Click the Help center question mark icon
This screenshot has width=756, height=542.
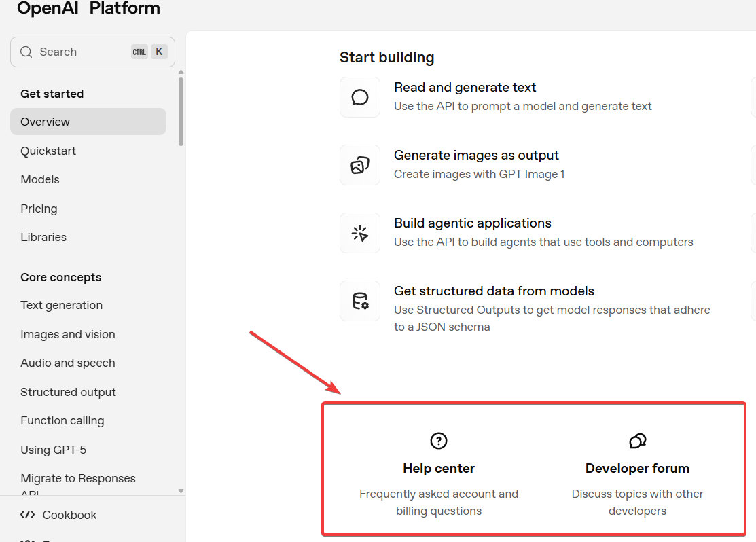click(x=439, y=441)
